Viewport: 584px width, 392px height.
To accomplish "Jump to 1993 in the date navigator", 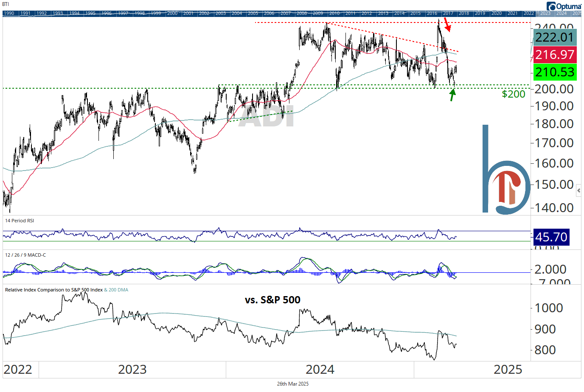I will (x=58, y=14).
